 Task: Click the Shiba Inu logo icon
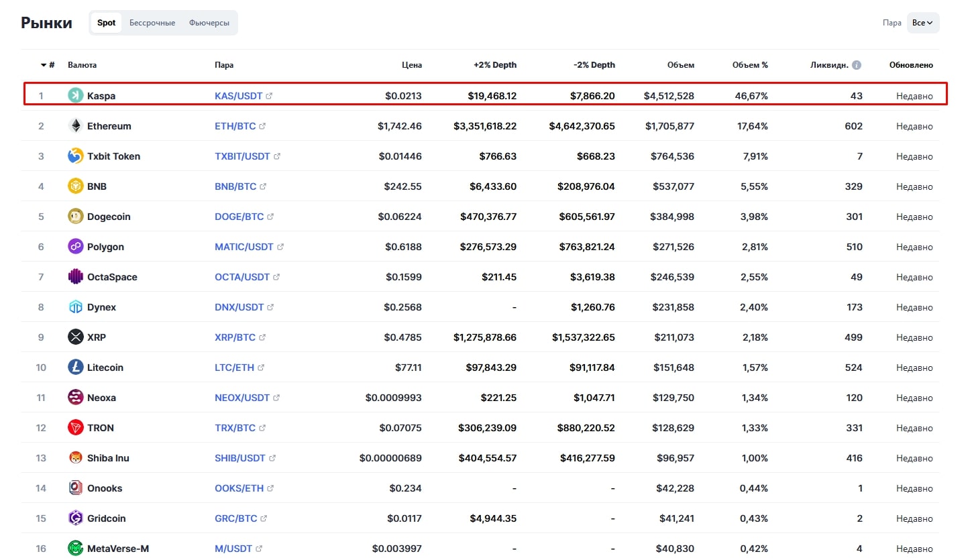point(76,457)
